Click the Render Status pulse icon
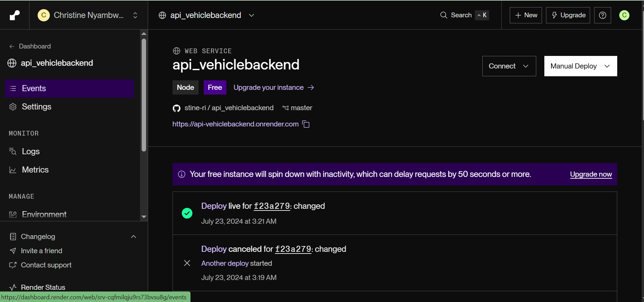The height and width of the screenshot is (302, 644). [13, 287]
